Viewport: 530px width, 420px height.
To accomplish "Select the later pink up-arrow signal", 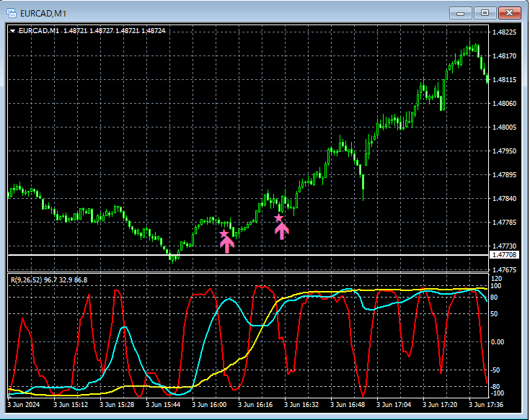I will [x=281, y=231].
